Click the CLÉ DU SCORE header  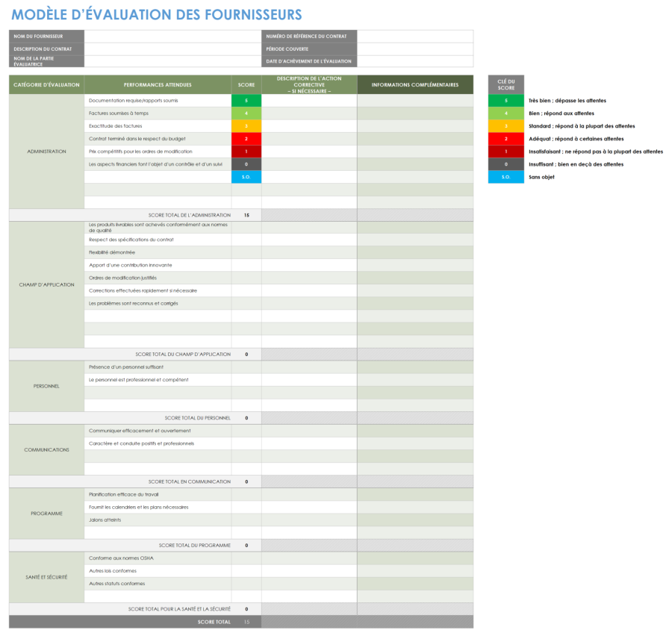[x=505, y=84]
